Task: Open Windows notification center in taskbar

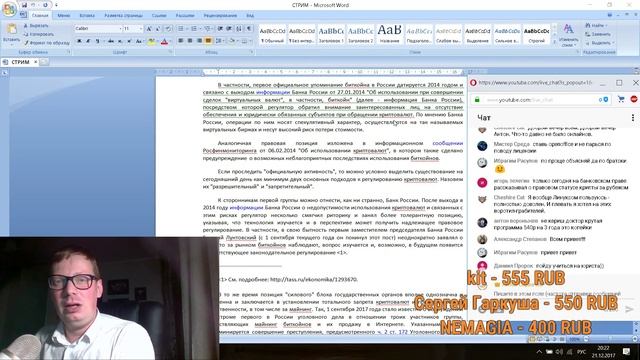Action: [x=626, y=351]
